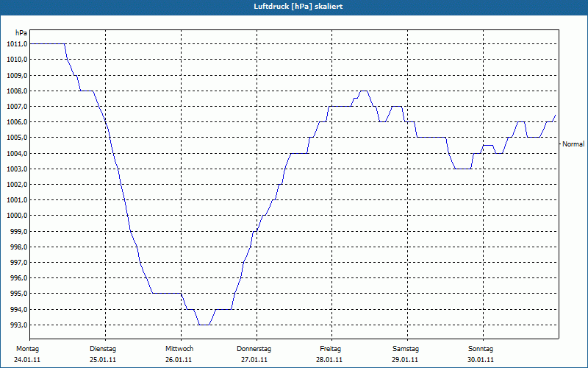The image size is (588, 368).
Task: Select the 999,0 axis value
Action: [19, 231]
